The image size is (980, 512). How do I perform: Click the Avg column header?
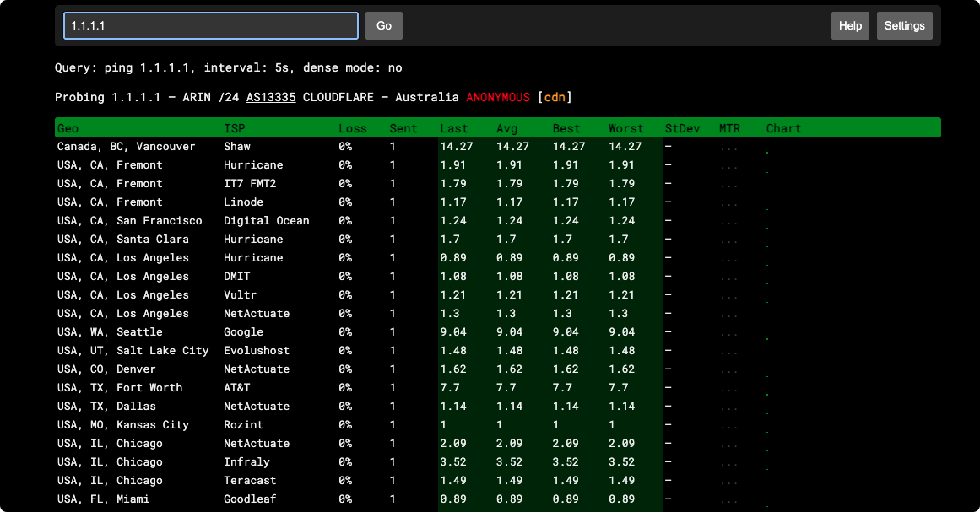(506, 128)
